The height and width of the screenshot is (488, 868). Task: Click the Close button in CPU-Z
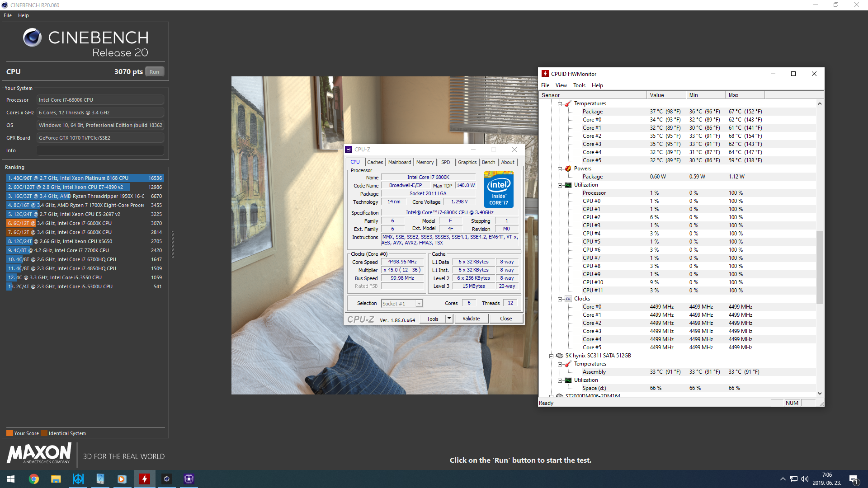point(506,319)
